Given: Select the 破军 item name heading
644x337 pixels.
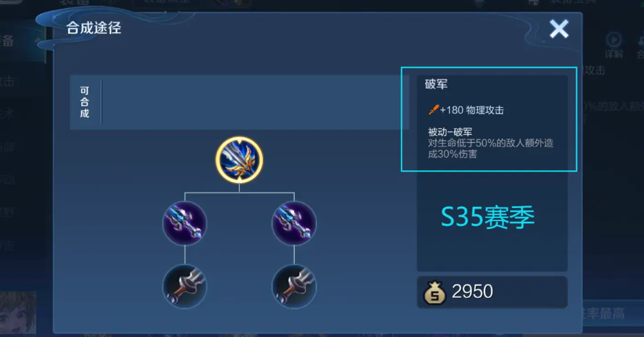Looking at the screenshot, I should click(436, 84).
